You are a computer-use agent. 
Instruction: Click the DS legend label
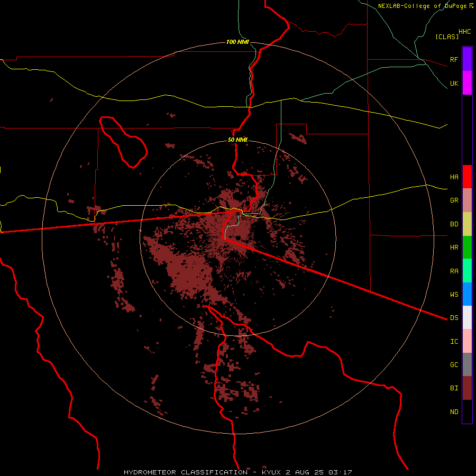454,318
